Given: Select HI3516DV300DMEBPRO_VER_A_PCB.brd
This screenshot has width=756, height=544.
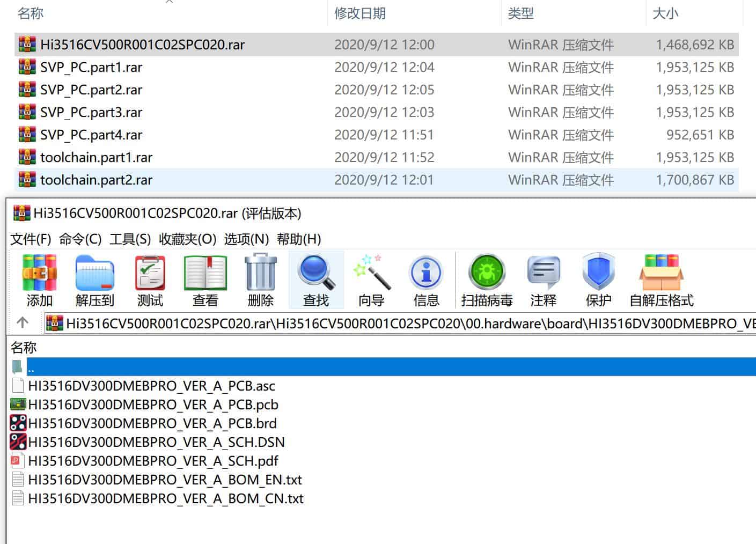Looking at the screenshot, I should (x=152, y=423).
